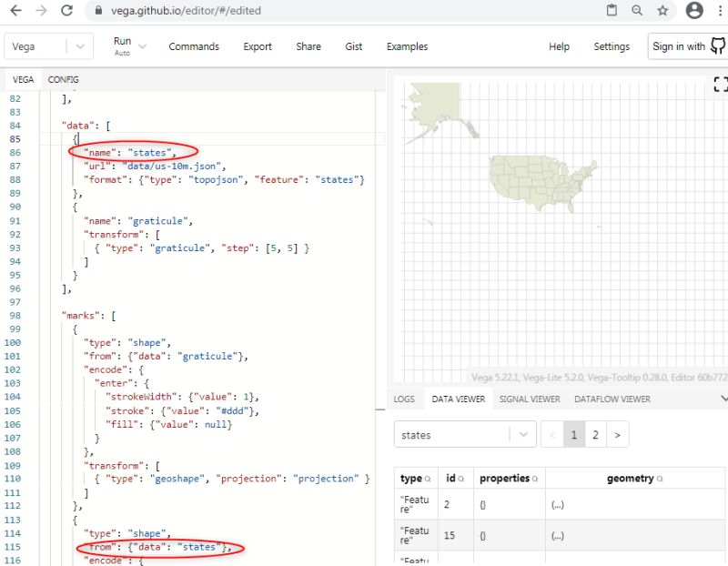Click the continental US shape on map
The height and width of the screenshot is (566, 728).
click(541, 183)
